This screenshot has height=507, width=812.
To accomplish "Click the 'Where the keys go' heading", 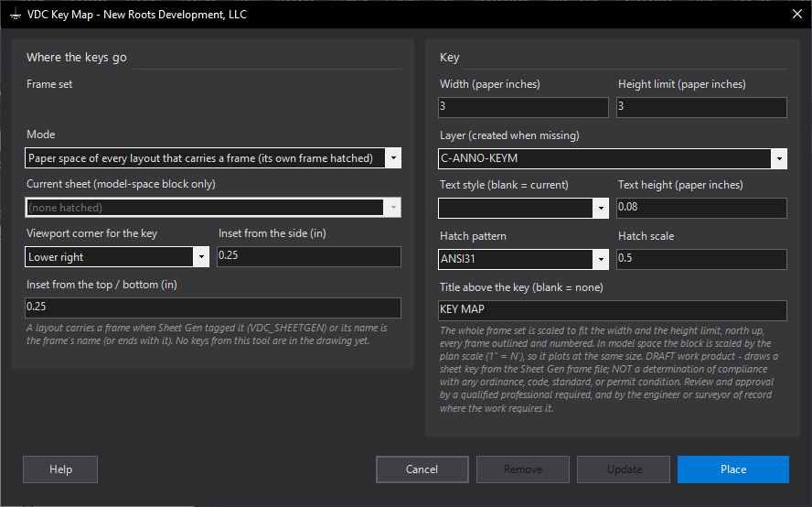I will tap(77, 58).
